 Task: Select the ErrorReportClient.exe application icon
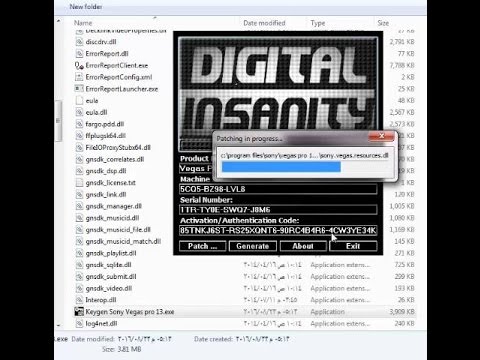point(79,65)
